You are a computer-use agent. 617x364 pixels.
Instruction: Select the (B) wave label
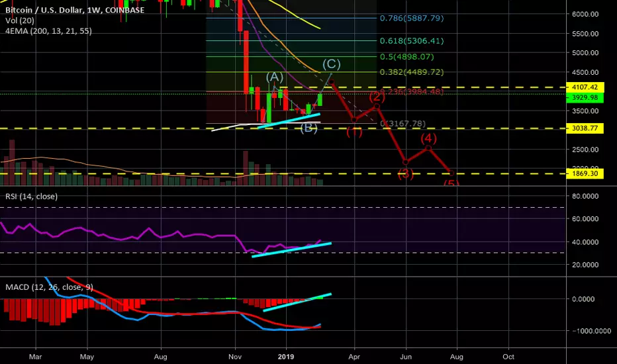click(309, 128)
